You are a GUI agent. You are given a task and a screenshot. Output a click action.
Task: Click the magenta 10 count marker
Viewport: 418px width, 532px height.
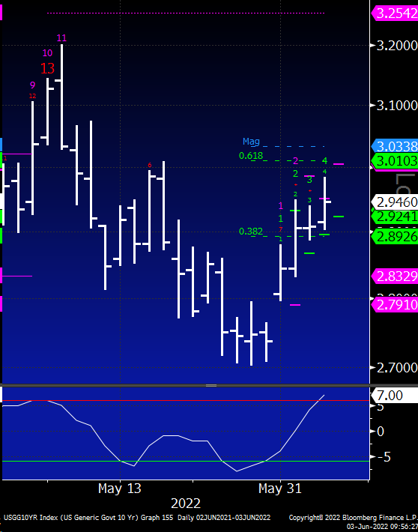(47, 53)
